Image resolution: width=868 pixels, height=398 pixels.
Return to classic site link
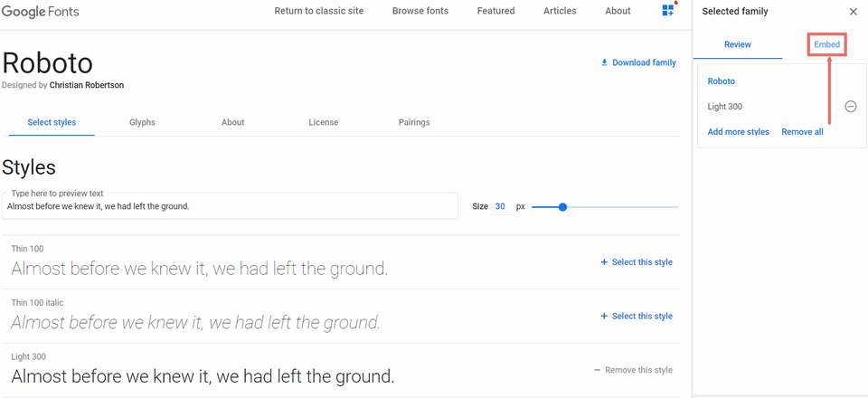pos(318,11)
